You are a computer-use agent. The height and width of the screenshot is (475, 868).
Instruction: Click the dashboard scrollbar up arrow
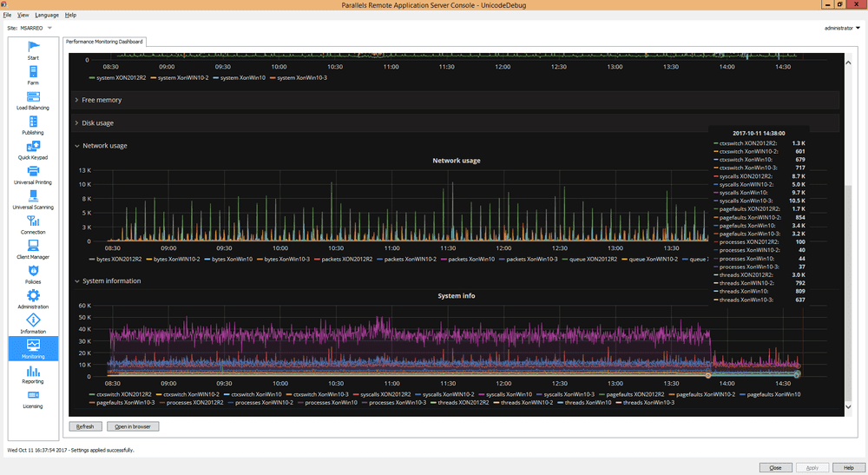[x=848, y=63]
